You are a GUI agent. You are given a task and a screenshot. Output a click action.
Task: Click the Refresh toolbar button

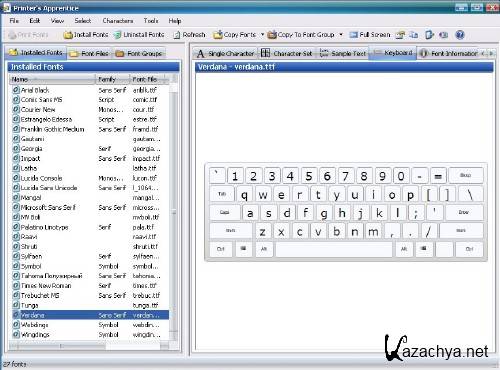(x=189, y=35)
